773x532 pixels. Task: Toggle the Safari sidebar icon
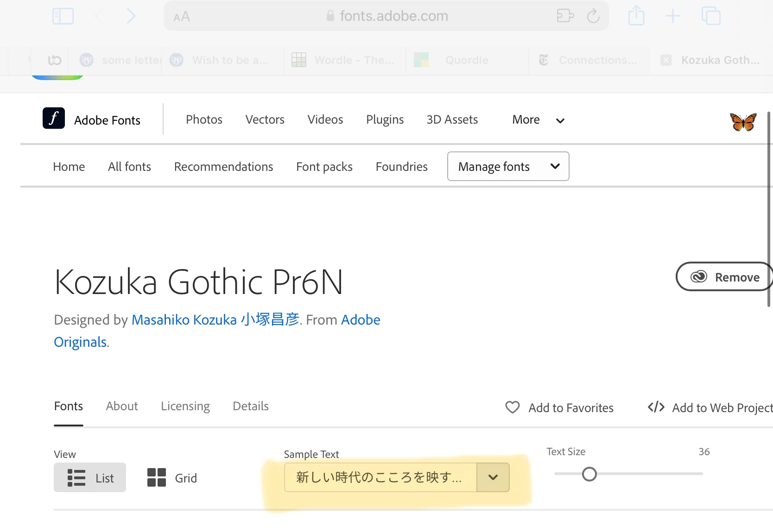coord(63,16)
